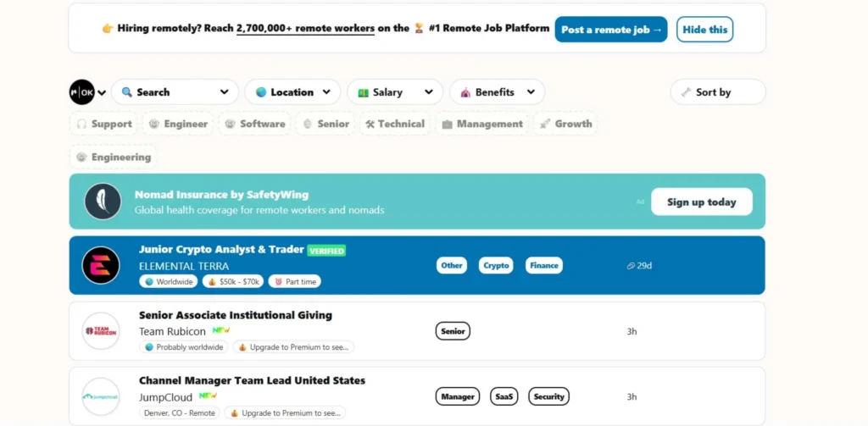Select the Crypto tag on job listing
Viewport: 868px width, 426px height.
496,265
